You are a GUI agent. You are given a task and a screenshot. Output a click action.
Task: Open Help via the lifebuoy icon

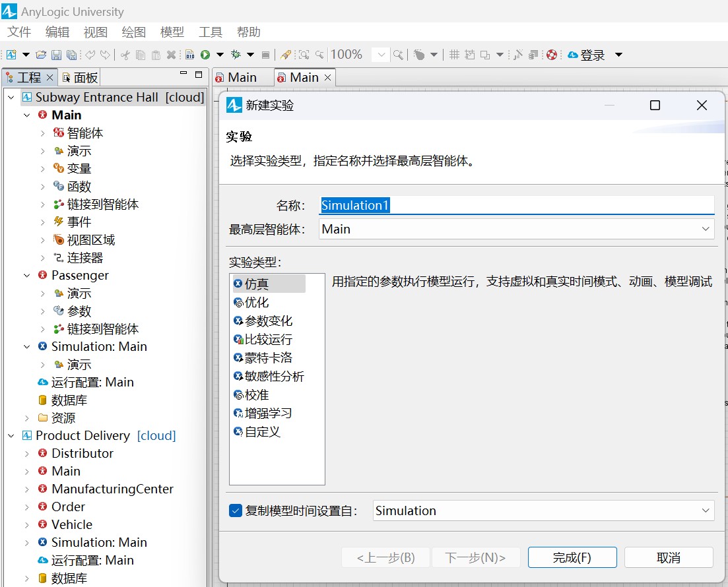click(552, 55)
